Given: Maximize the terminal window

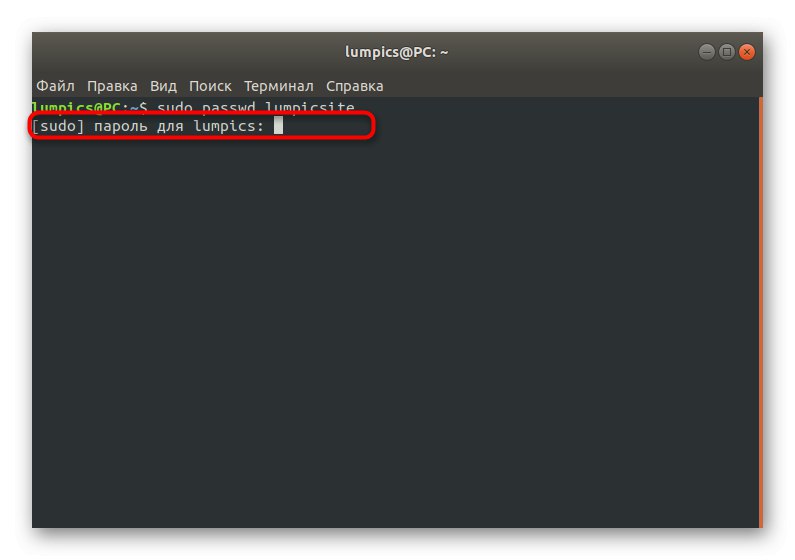Looking at the screenshot, I should (727, 52).
